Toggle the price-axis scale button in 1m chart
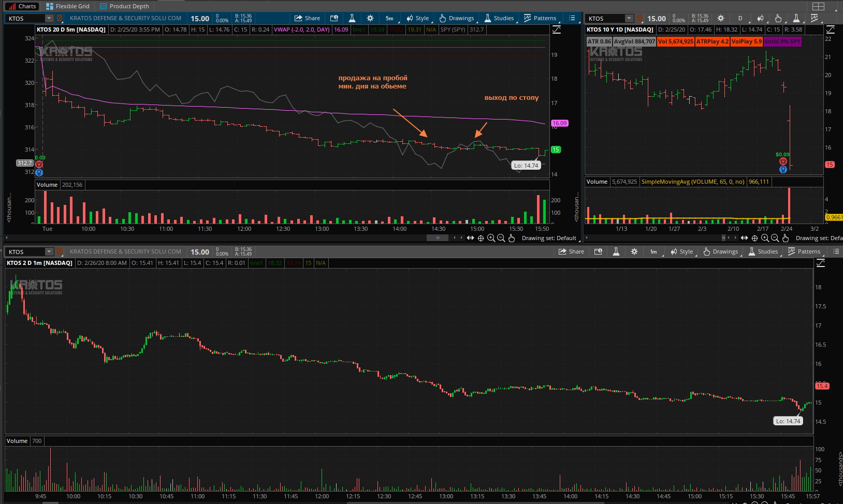The width and height of the screenshot is (843, 504). pyautogui.click(x=821, y=263)
